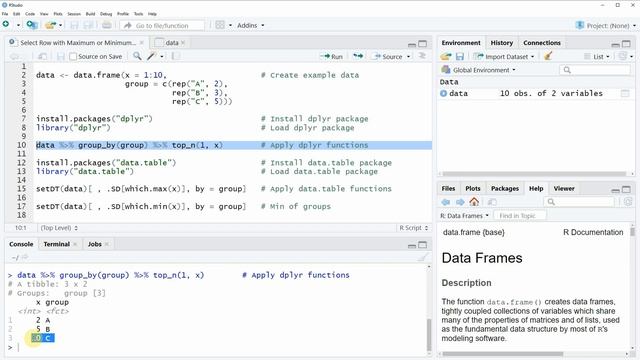The height and width of the screenshot is (360, 640).
Task: Switch to the data viewer tab
Action: 172,42
